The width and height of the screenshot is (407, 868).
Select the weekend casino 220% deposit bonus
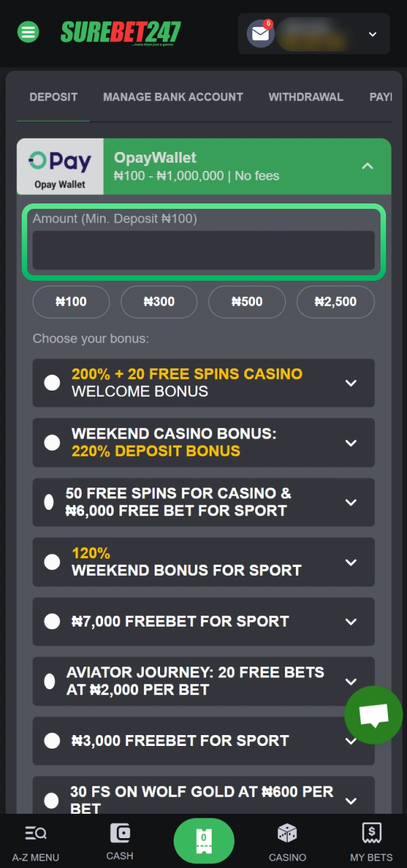pos(52,442)
